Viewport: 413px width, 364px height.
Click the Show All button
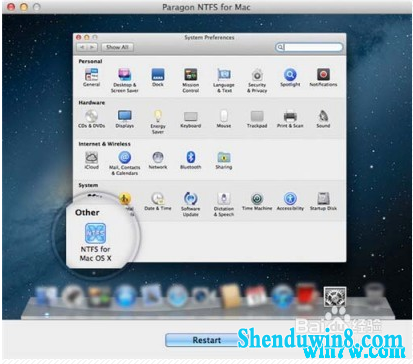point(117,47)
